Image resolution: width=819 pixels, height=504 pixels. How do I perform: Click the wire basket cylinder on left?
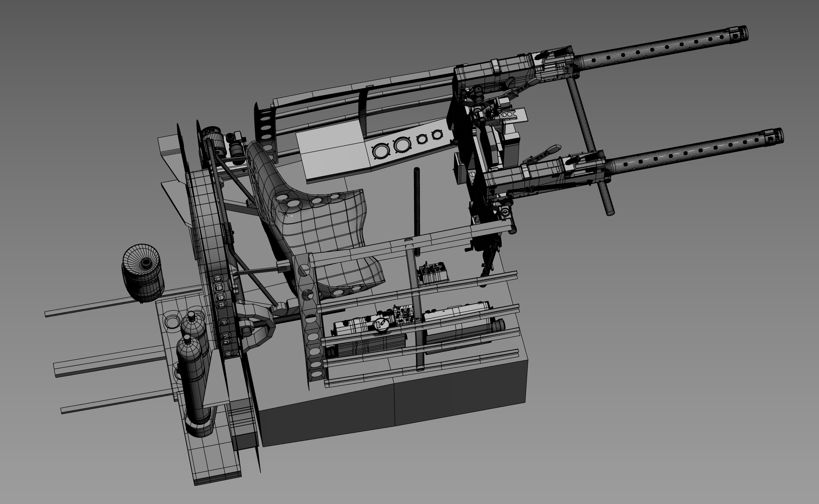[x=143, y=274]
